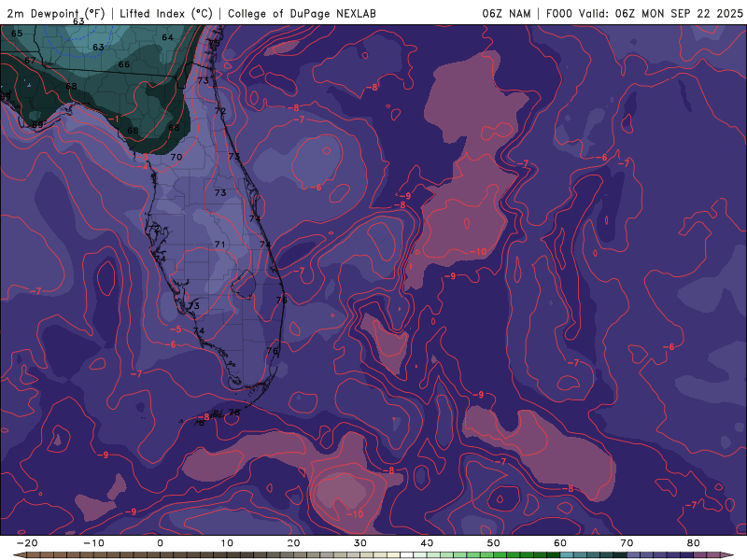Click the '-1' lifted index contour label
The image size is (747, 560).
pyautogui.click(x=114, y=119)
